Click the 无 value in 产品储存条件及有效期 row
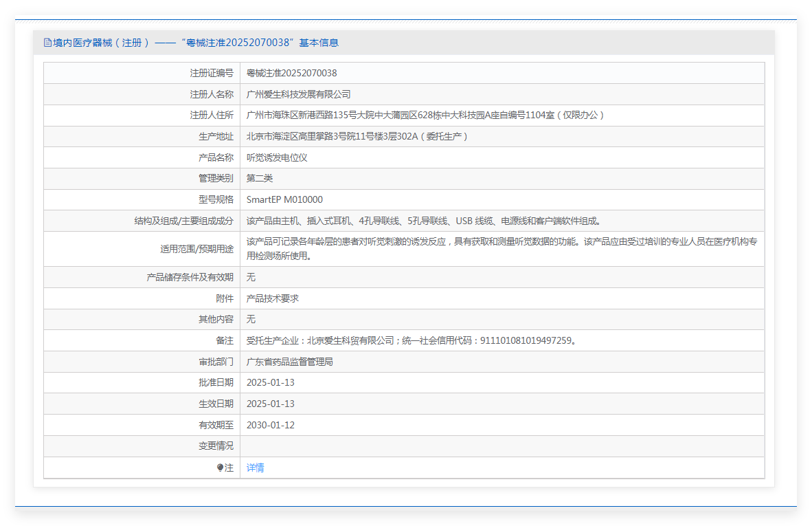This screenshot has height=526, width=812. click(251, 277)
